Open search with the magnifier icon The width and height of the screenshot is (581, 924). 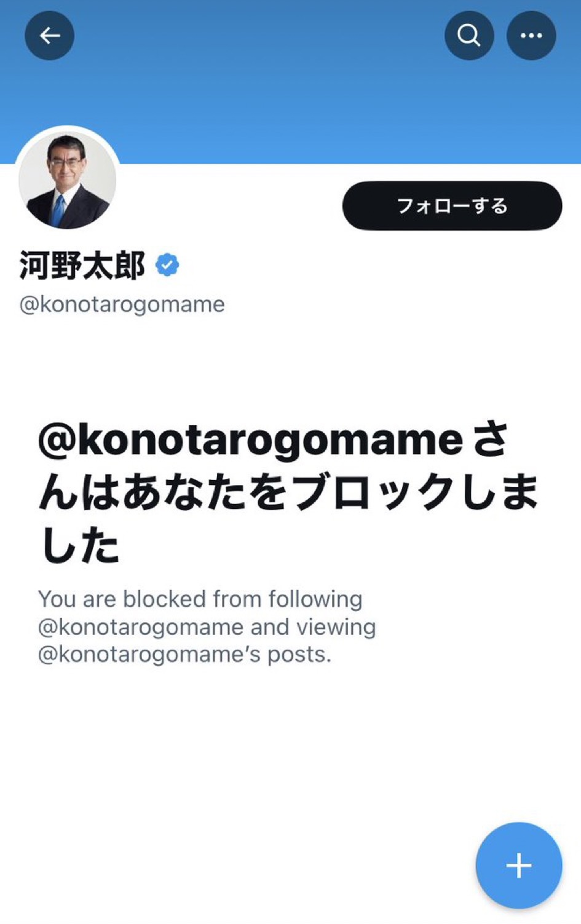pos(469,36)
